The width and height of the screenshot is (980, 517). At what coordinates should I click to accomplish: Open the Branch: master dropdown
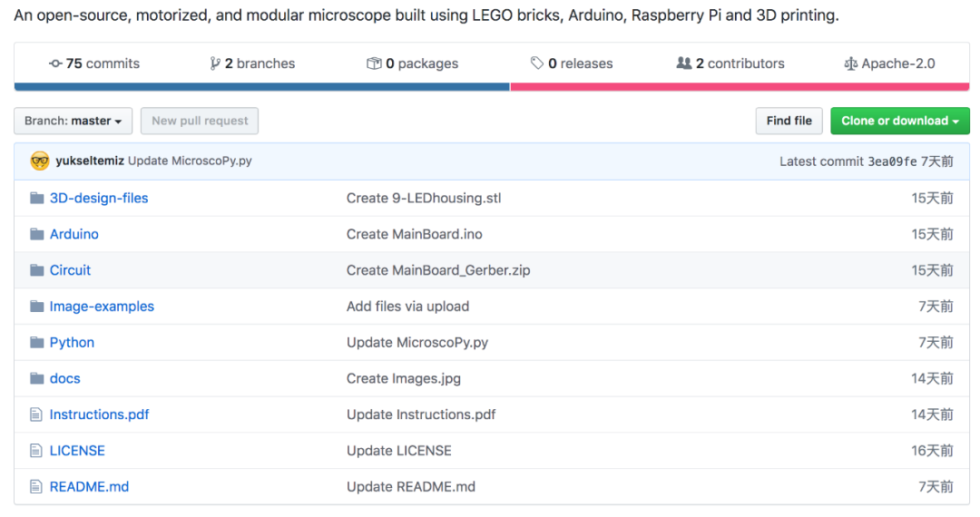(73, 121)
